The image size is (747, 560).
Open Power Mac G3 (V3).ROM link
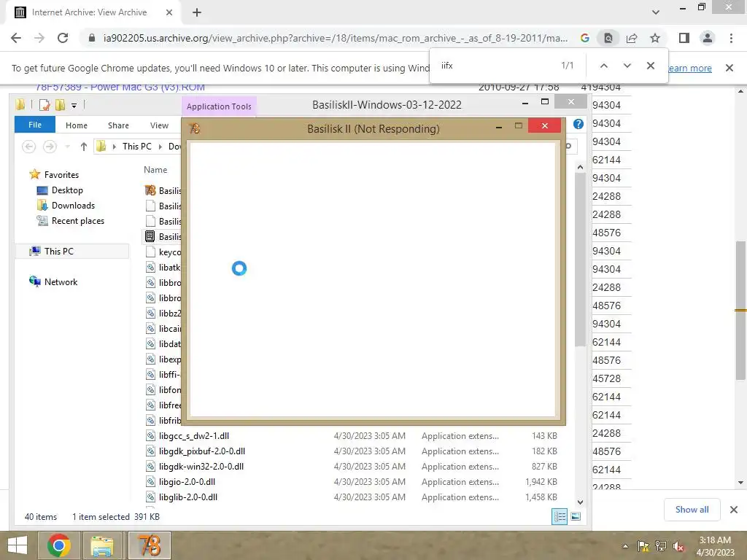120,87
